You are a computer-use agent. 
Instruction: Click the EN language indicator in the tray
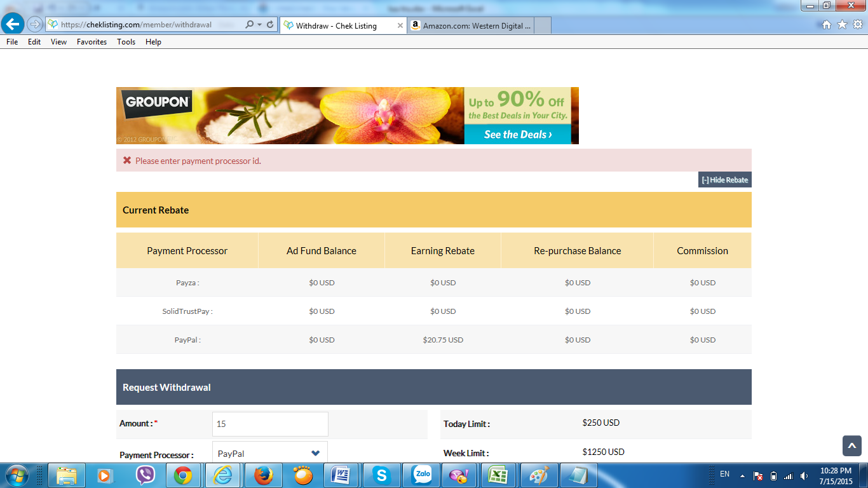point(724,474)
